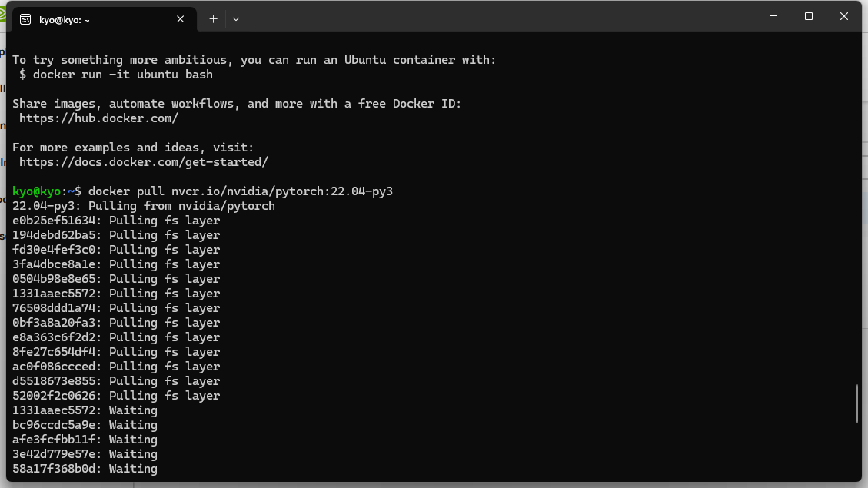Close the kyo@kyo tab

[181, 19]
